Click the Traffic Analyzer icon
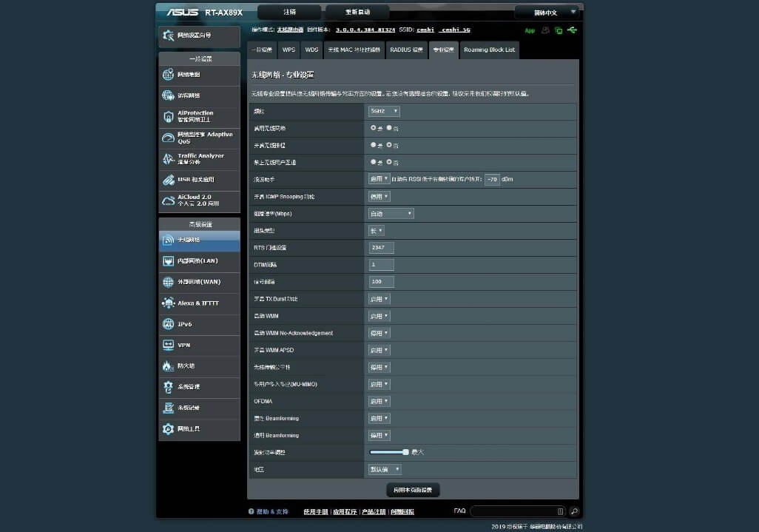 (168, 159)
